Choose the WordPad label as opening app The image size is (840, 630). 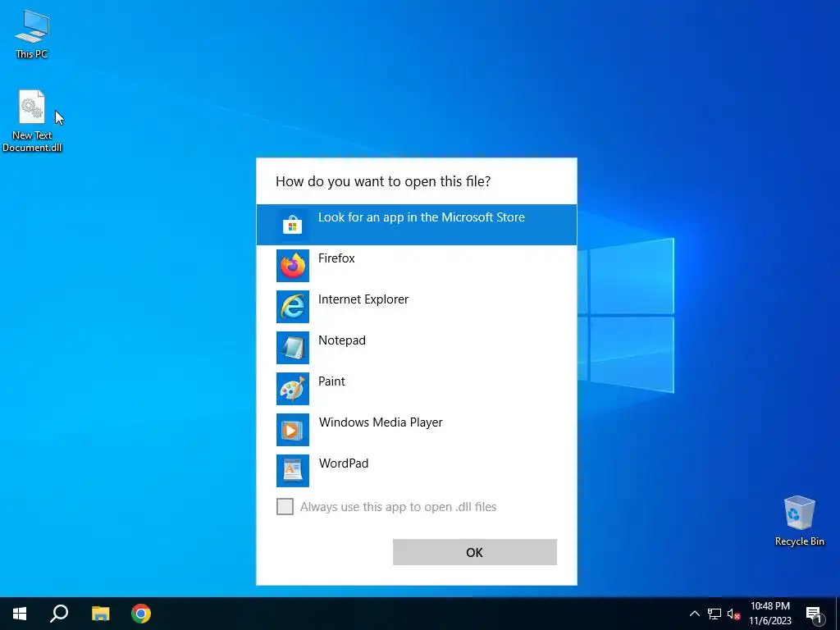(x=344, y=463)
